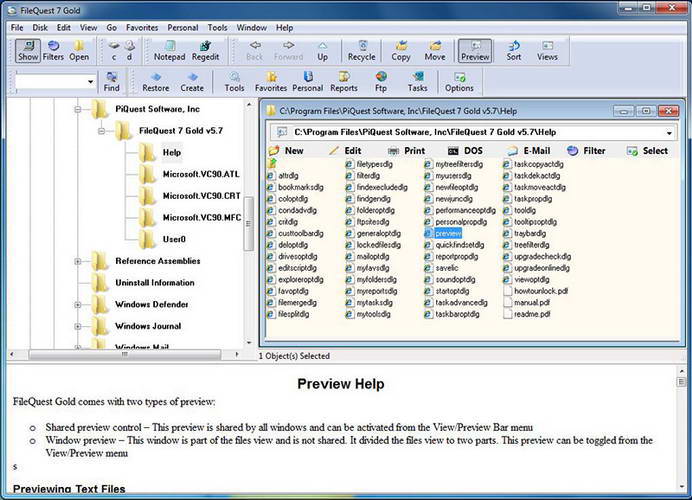The image size is (692, 500).
Task: Expand the Windows Journal node
Action: pos(78,327)
